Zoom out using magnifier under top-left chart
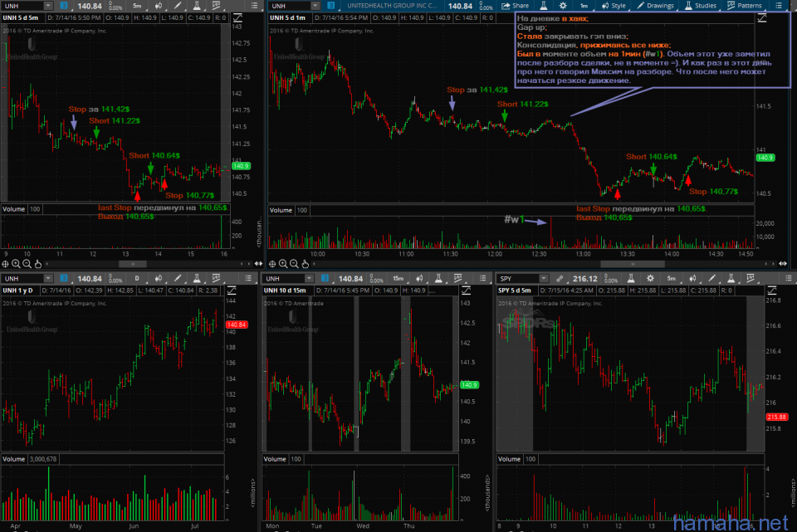The image size is (797, 532). pyautogui.click(x=27, y=264)
